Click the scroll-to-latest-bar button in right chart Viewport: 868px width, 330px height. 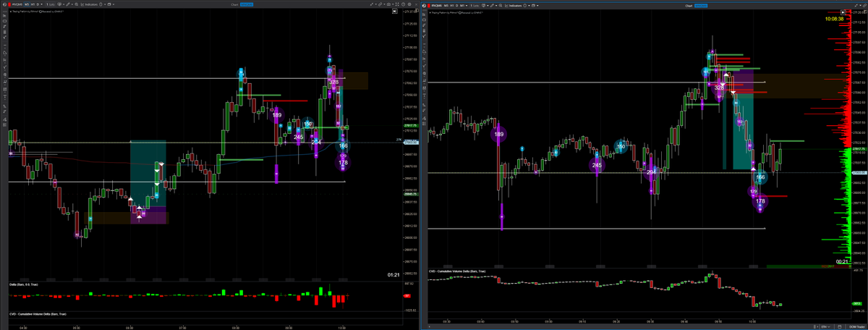(x=843, y=12)
